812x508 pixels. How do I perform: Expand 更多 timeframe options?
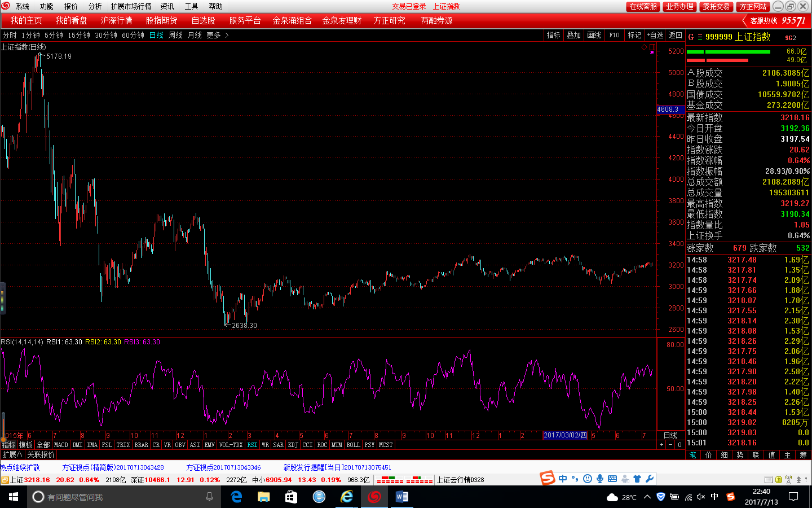[x=217, y=35]
